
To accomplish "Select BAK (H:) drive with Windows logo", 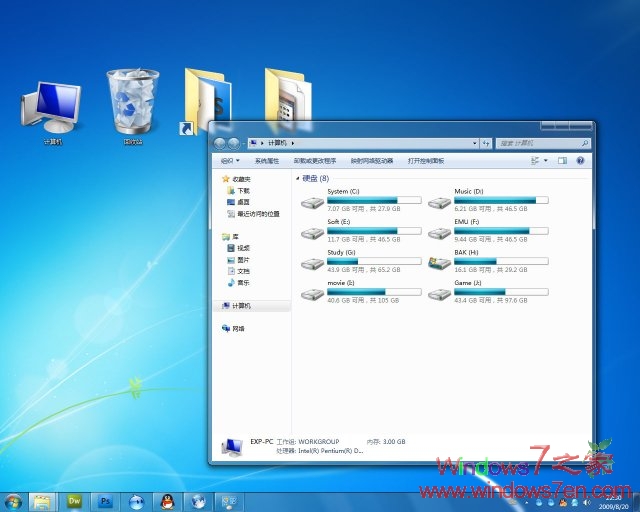I will pos(440,263).
